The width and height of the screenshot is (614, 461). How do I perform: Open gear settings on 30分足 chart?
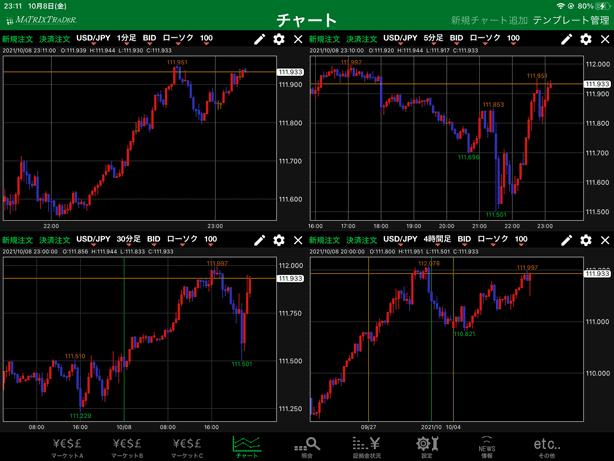pos(279,240)
